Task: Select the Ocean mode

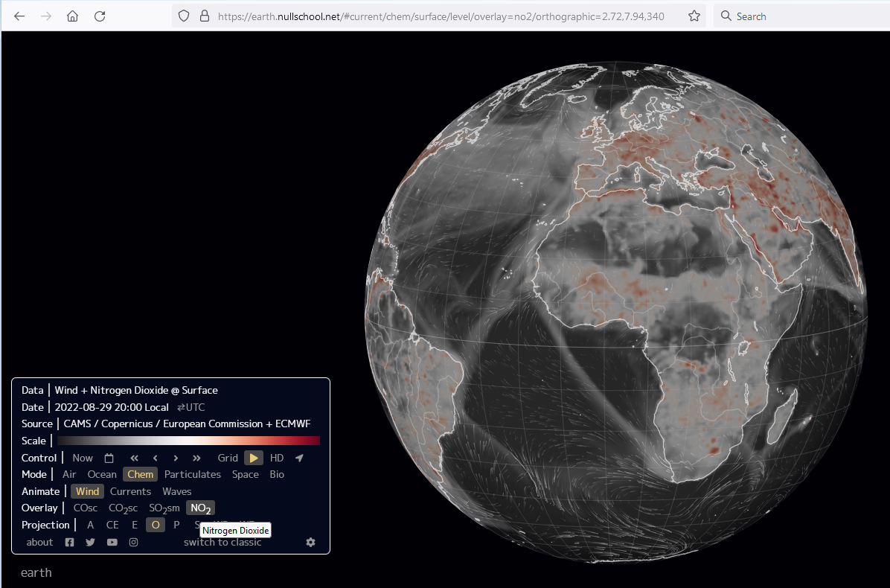Action: pyautogui.click(x=102, y=474)
